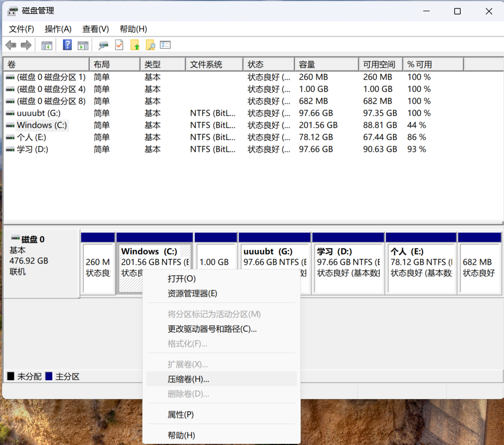Select the 学习 (D:) volume name in list
The image size is (504, 445).
click(x=33, y=149)
